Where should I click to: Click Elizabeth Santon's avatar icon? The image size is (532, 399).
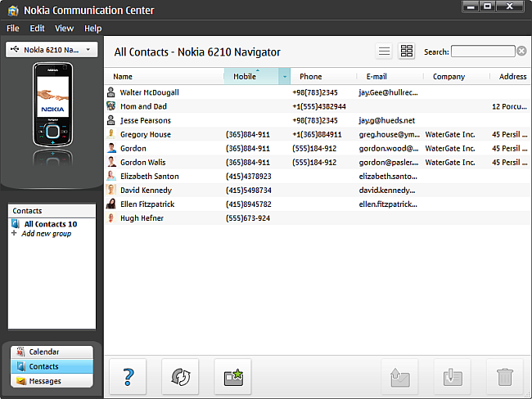111,176
